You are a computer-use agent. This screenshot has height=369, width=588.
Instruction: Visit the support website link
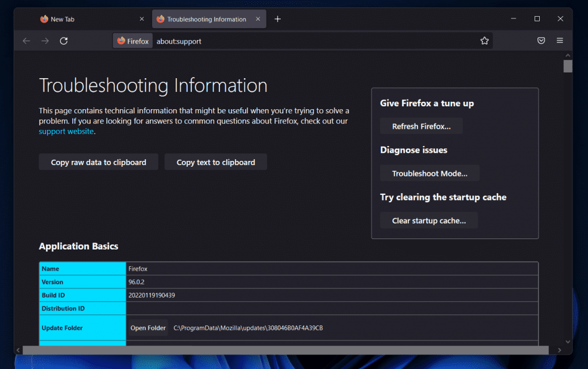[x=65, y=131]
